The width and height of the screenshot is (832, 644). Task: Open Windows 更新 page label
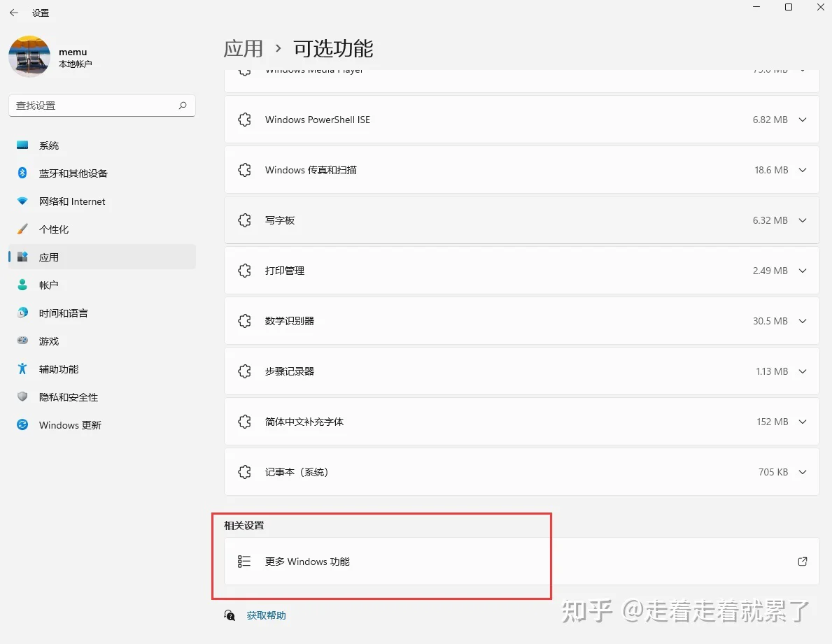pyautogui.click(x=70, y=425)
